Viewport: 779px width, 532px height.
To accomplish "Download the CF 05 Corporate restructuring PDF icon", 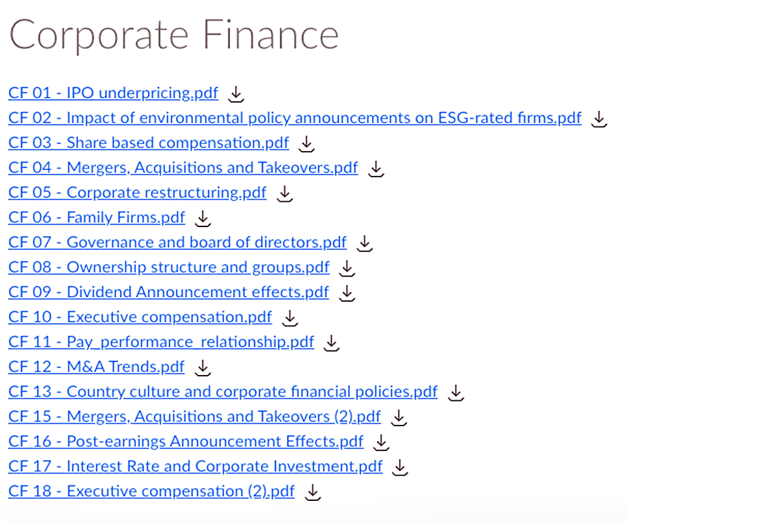I will 285,193.
